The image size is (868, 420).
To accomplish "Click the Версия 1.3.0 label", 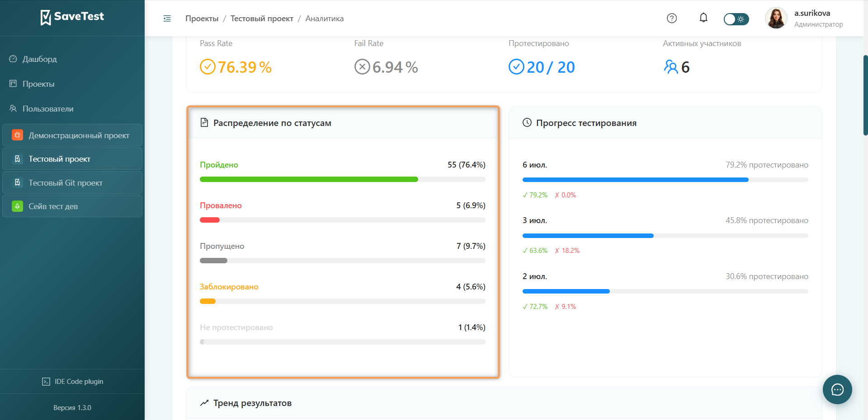I will pyautogui.click(x=72, y=408).
